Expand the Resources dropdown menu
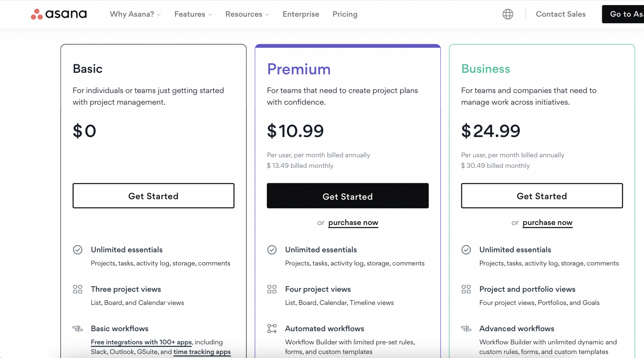Image resolution: width=644 pixels, height=358 pixels. (x=247, y=14)
